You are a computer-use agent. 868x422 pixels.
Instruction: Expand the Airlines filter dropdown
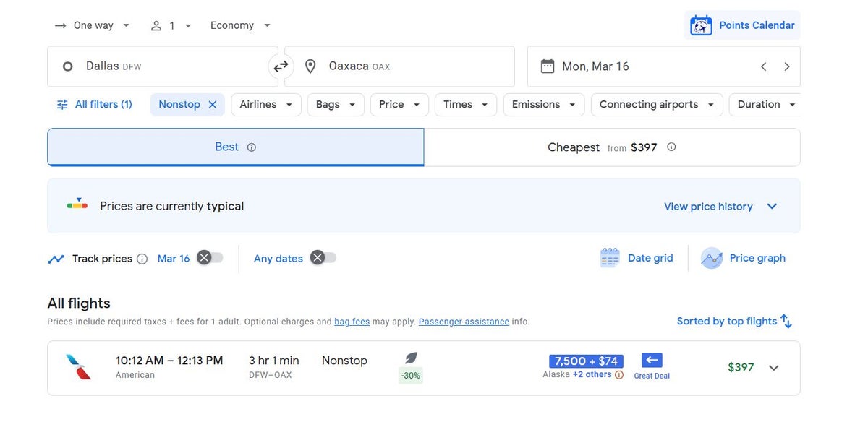(265, 105)
